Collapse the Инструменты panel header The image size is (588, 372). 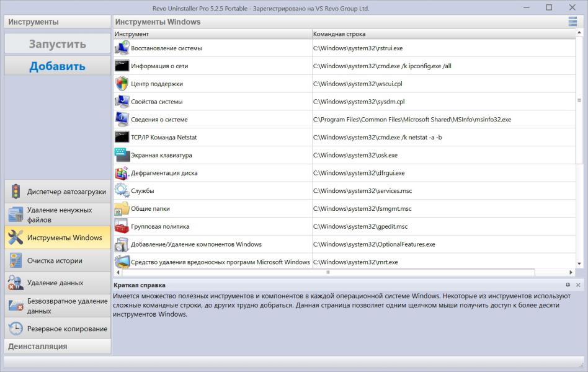[58, 22]
